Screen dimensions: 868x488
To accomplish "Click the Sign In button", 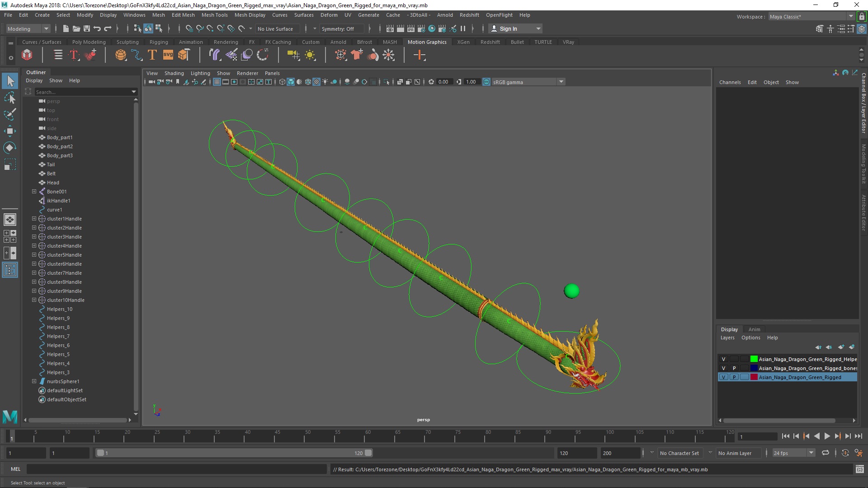I will [x=515, y=28].
